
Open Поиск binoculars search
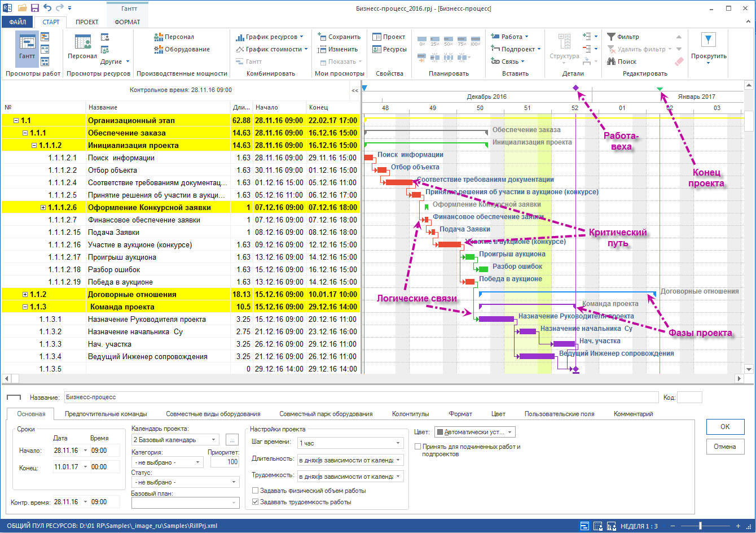[622, 62]
